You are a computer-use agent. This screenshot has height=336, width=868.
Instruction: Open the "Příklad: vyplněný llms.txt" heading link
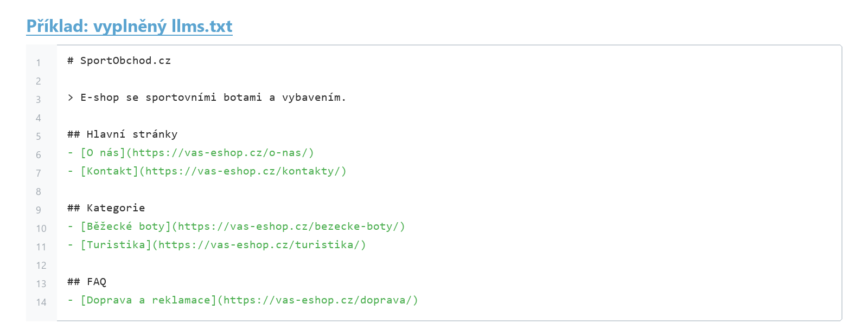coord(129,26)
